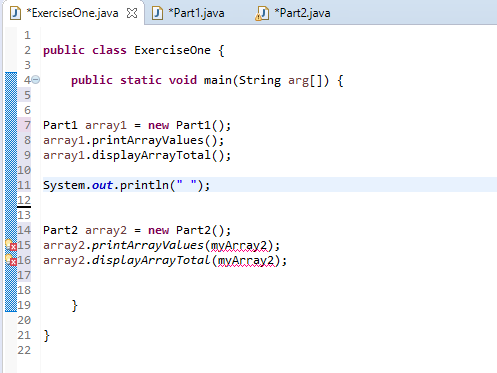Image resolution: width=497 pixels, height=373 pixels.
Task: Click the warning Java icon on Part2.java tab
Action: 262,14
